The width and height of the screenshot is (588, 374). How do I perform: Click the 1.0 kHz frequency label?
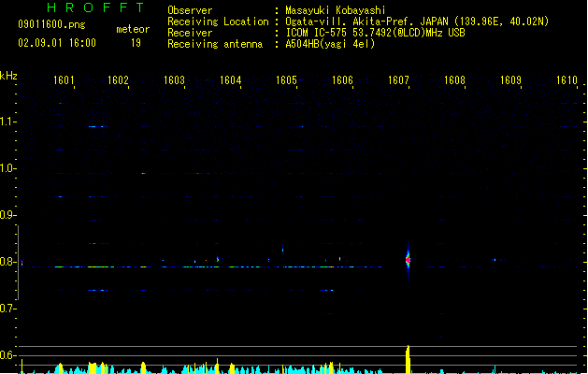(7, 168)
